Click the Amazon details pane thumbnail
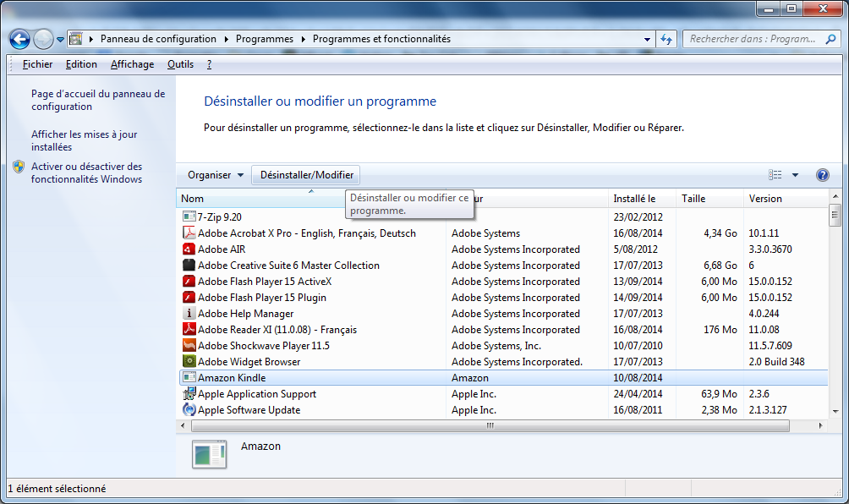 tap(209, 454)
